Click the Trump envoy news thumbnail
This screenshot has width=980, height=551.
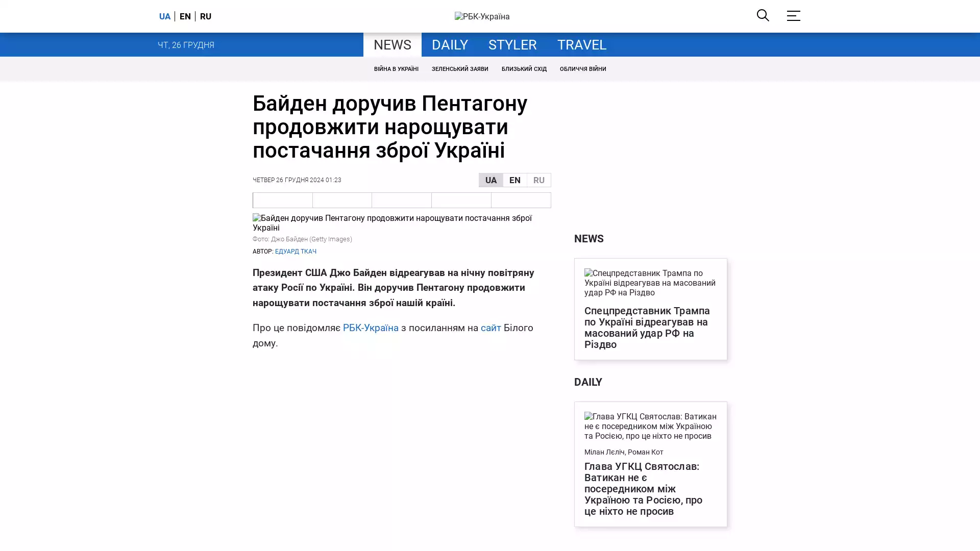pos(650,283)
